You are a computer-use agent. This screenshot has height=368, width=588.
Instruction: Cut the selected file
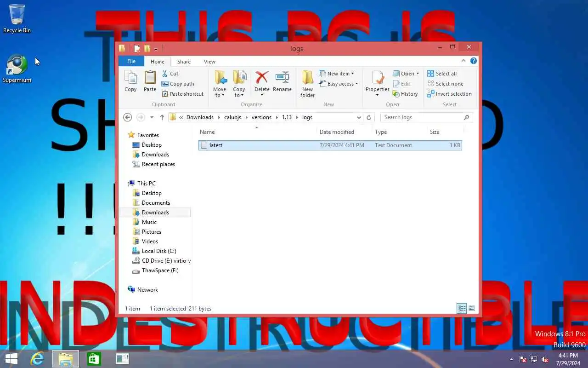pos(170,74)
